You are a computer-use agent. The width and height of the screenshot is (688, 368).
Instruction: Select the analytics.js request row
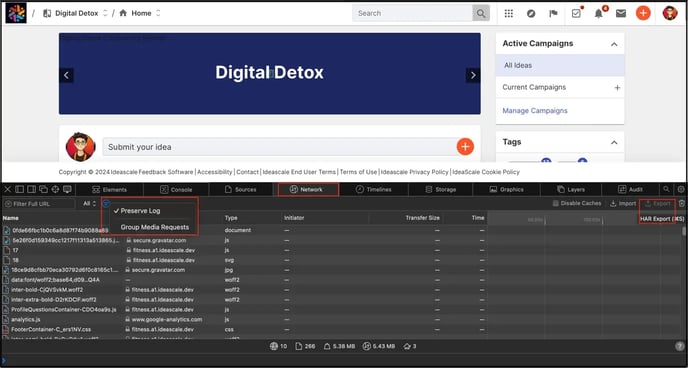[x=244, y=320]
